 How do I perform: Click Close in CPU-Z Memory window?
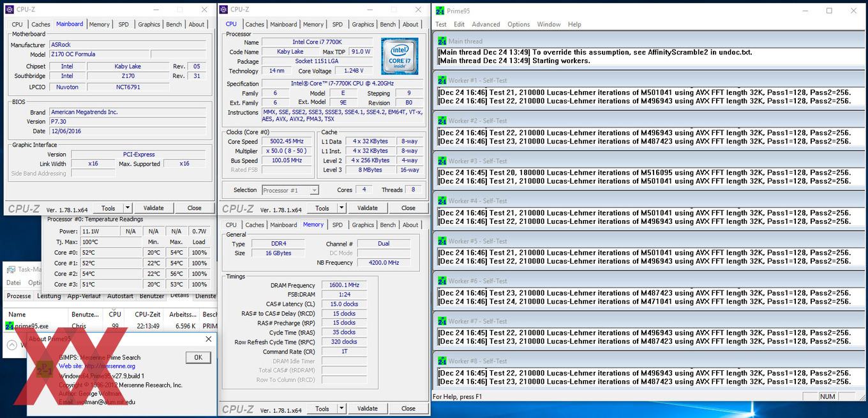(408, 408)
